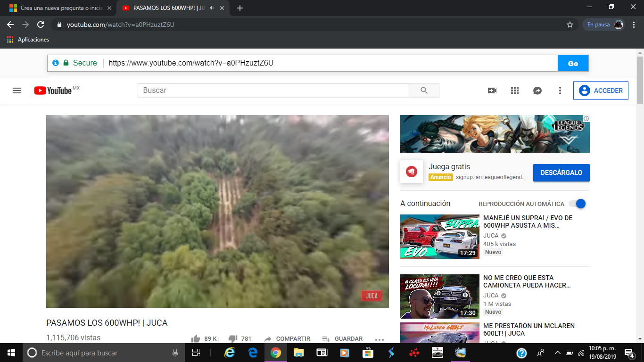Click the search magnifier button
Viewport: 644px width, 362px height.
(x=424, y=90)
